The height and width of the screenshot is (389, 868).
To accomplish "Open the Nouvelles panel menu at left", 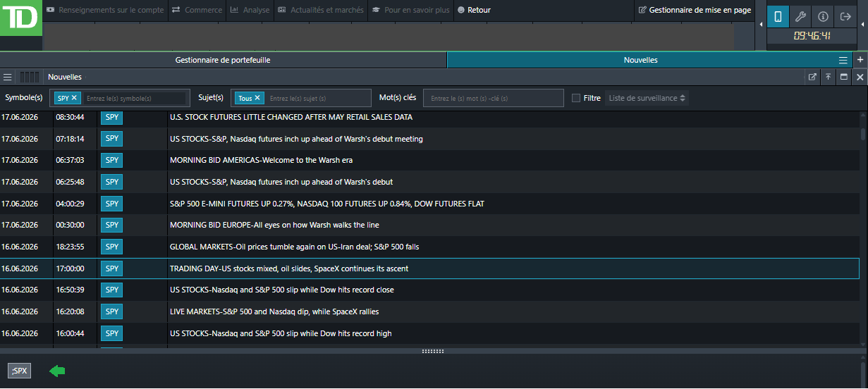I will tap(7, 77).
